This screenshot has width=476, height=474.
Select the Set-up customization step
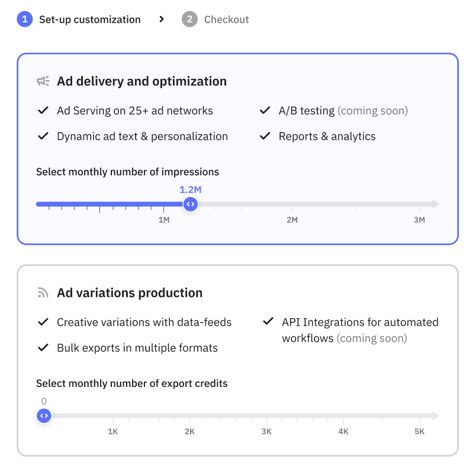click(x=90, y=20)
